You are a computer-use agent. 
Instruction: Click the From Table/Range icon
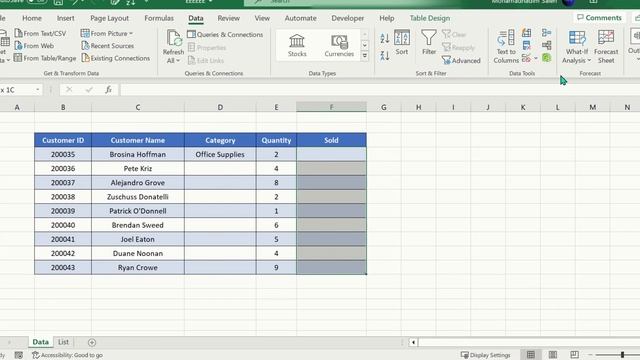point(18,58)
